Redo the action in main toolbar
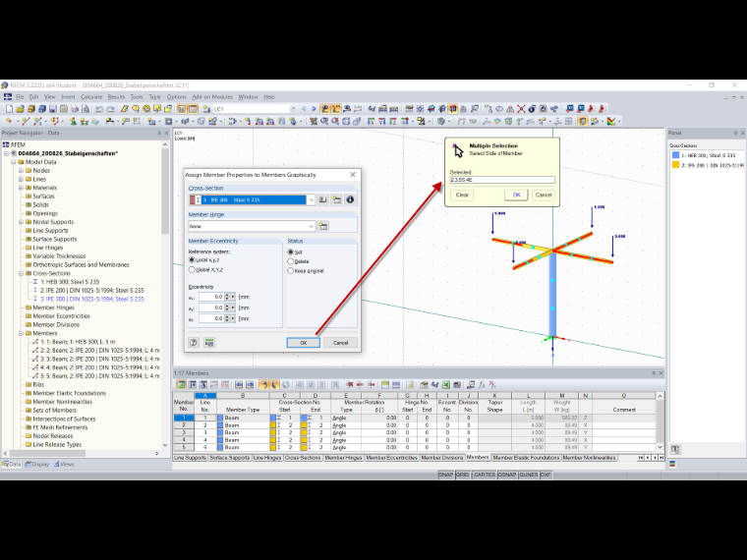Screen dimensions: 747x560 pos(110,109)
